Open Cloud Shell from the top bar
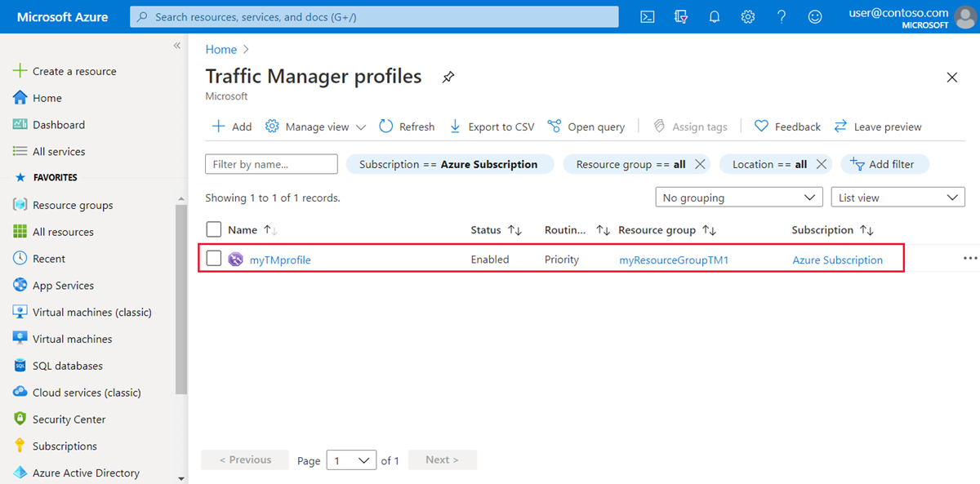The image size is (980, 484). pos(647,16)
